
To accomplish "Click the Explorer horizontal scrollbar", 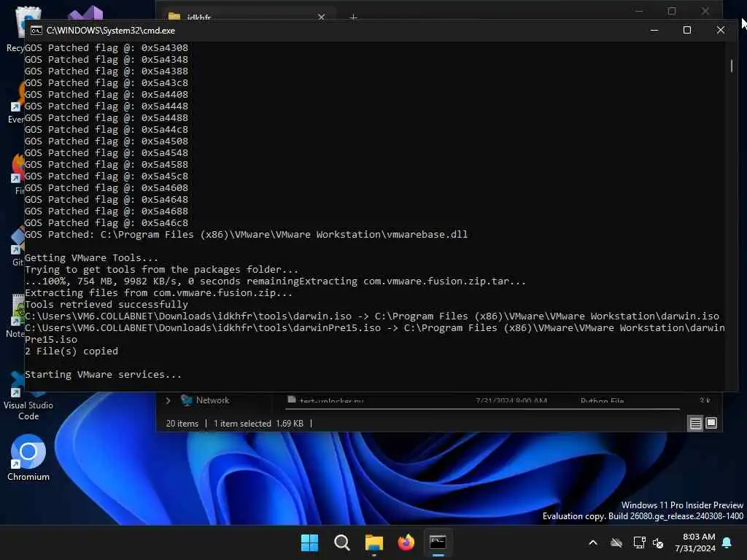I will click(x=483, y=408).
